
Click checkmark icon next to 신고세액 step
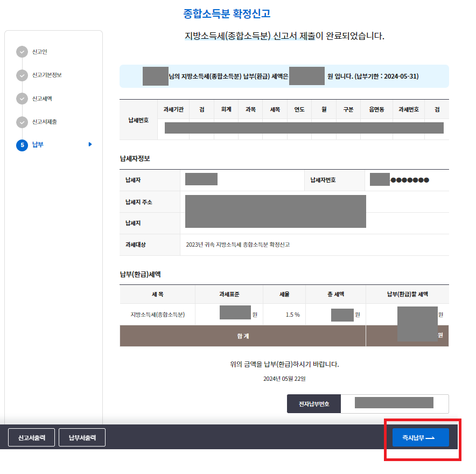(22, 99)
